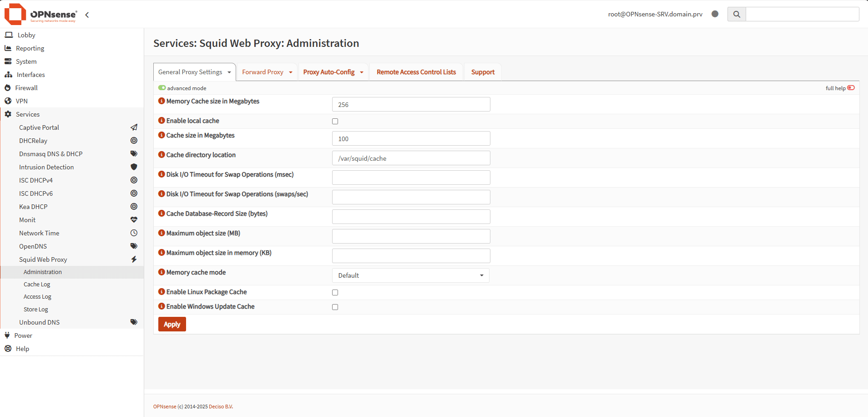Click the Cache directory location field

point(411,158)
